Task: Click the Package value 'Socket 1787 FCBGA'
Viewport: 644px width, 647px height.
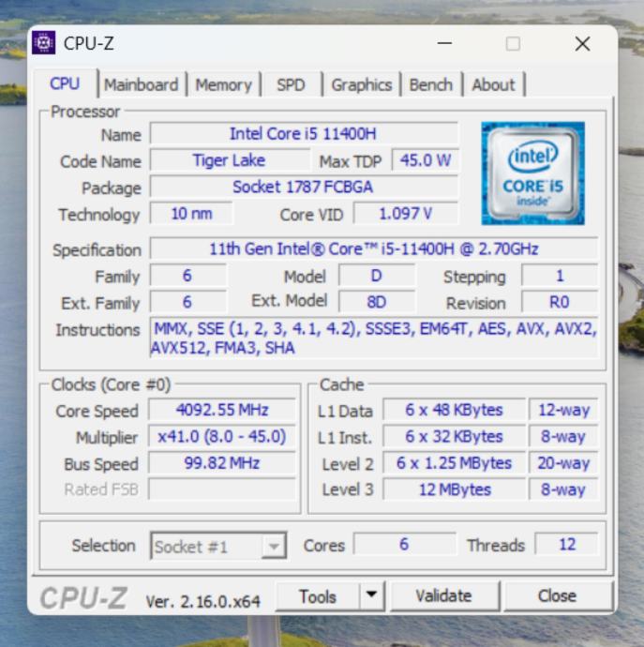Action: pos(304,187)
